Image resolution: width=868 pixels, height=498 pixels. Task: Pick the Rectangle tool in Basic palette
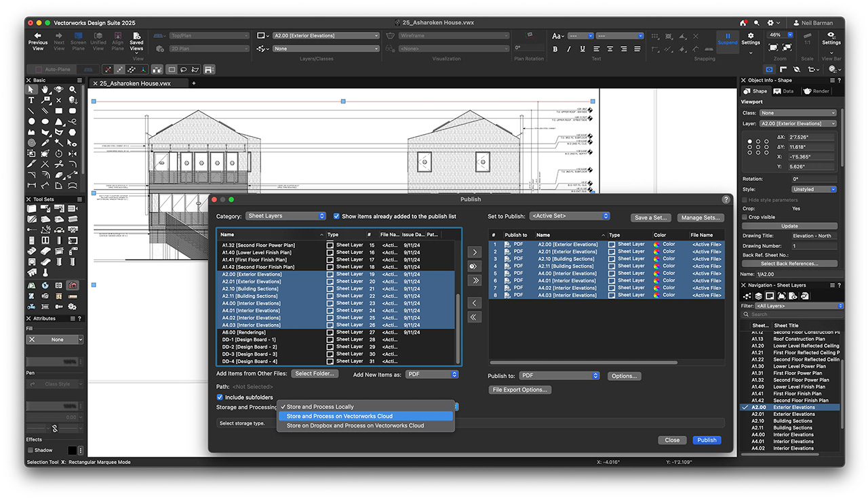[x=58, y=111]
